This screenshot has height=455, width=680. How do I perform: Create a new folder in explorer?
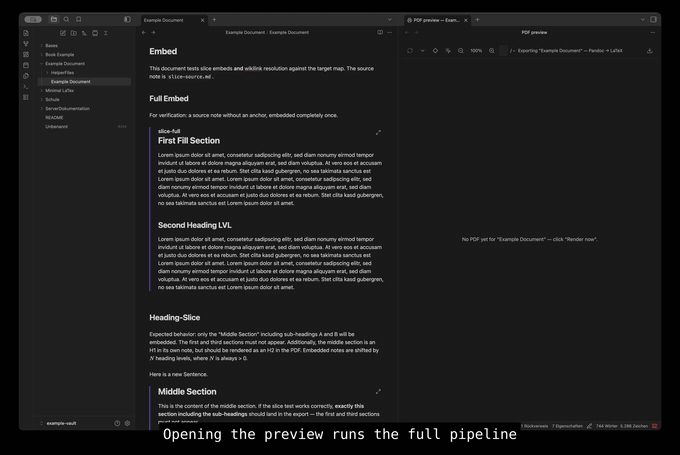(x=74, y=33)
